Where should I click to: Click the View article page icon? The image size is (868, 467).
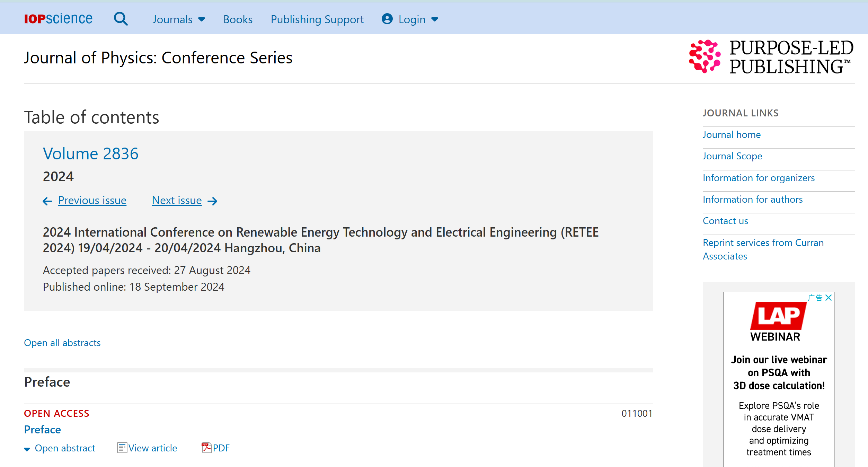(122, 448)
